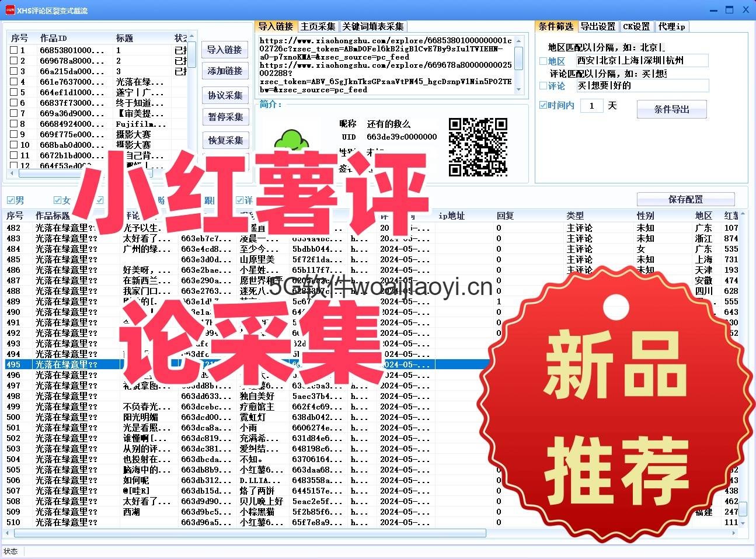Click the UID value 663de39c0000000
Image resolution: width=756 pixels, height=559 pixels.
pos(402,137)
